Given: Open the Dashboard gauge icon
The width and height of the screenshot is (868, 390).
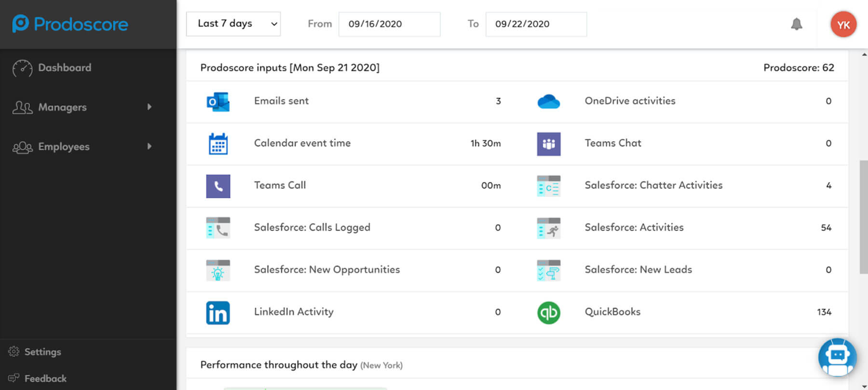Looking at the screenshot, I should coord(23,68).
